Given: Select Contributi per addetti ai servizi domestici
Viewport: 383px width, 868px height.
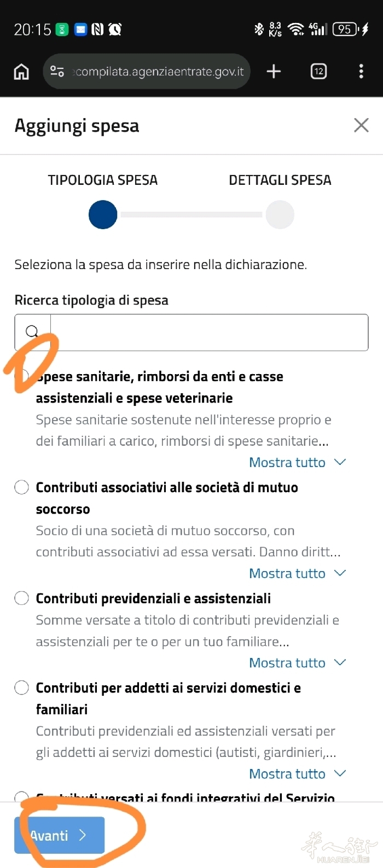Looking at the screenshot, I should (x=21, y=688).
